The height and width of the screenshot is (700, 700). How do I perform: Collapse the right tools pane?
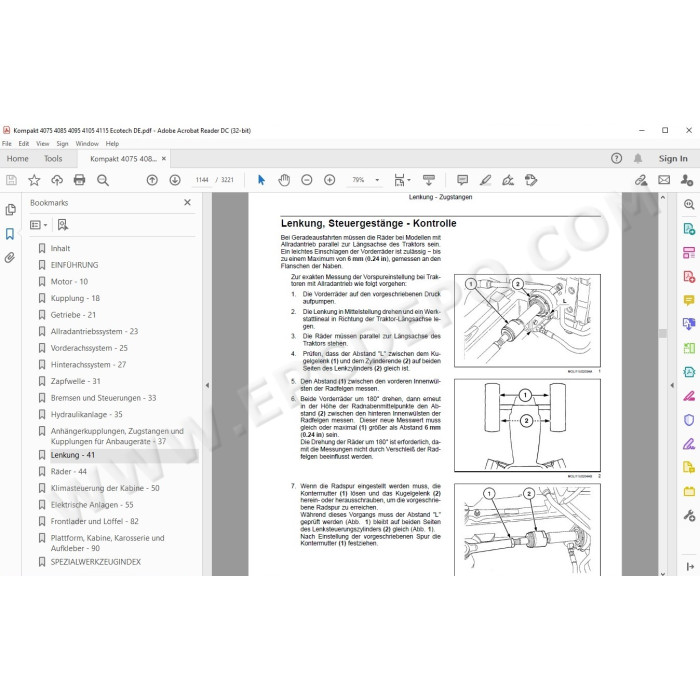pos(672,385)
